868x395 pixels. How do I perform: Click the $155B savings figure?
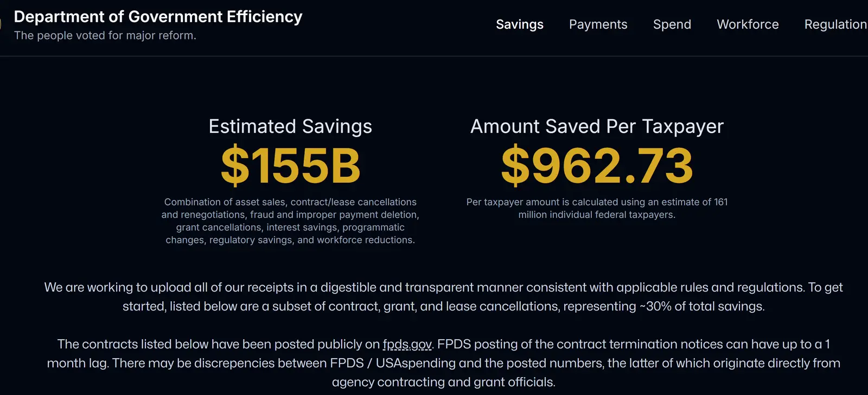coord(290,166)
